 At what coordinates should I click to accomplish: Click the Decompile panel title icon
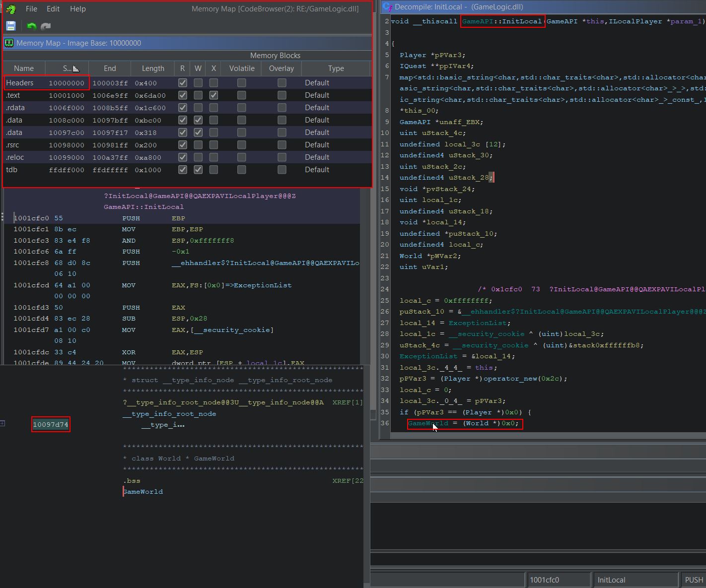click(x=387, y=7)
